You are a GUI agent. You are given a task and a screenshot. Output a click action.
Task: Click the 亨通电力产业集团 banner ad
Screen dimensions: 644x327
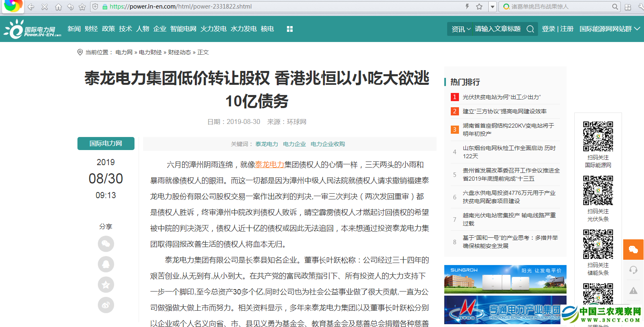click(x=505, y=310)
